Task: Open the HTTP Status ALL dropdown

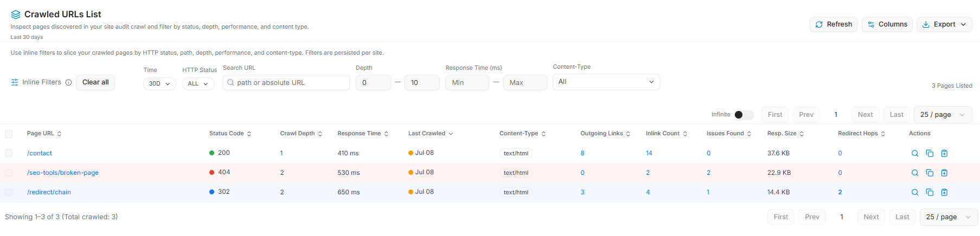Action: pos(198,84)
